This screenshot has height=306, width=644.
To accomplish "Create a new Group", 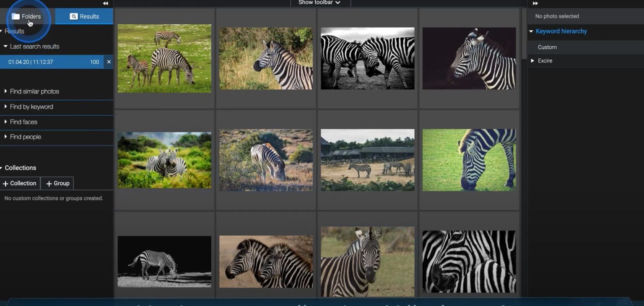I will point(57,183).
